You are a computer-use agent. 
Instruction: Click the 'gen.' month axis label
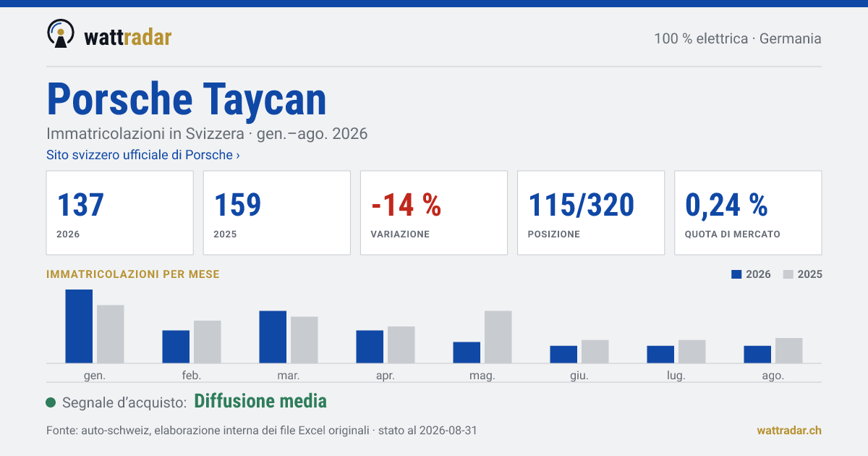(x=95, y=376)
